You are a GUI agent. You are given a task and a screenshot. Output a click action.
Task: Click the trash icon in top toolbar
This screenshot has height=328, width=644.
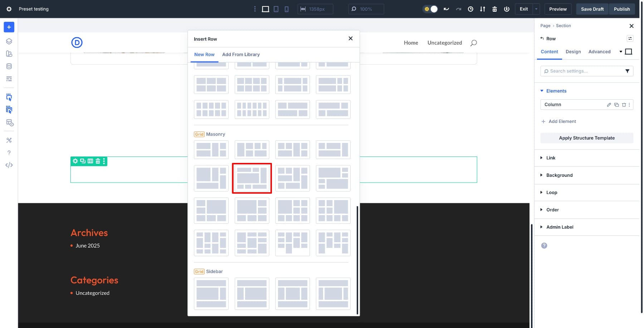click(x=494, y=9)
